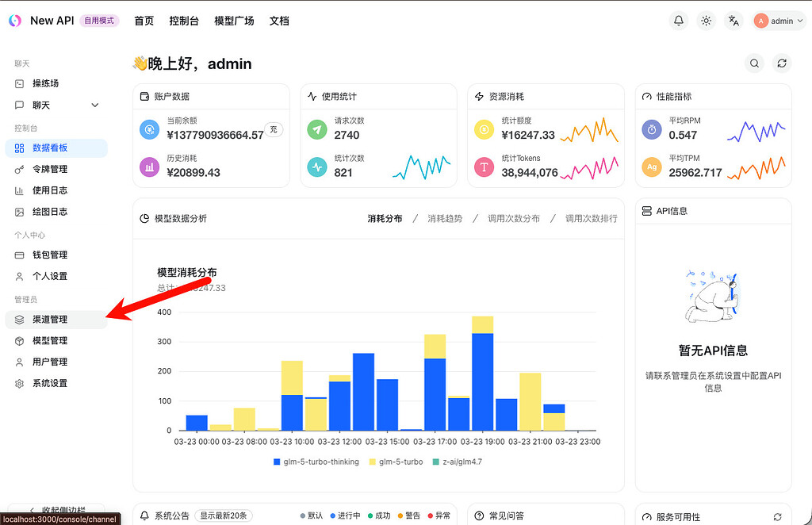Click the 统计额度 orange sparkline chart
Viewport: 812px width, 525px height.
(x=589, y=130)
